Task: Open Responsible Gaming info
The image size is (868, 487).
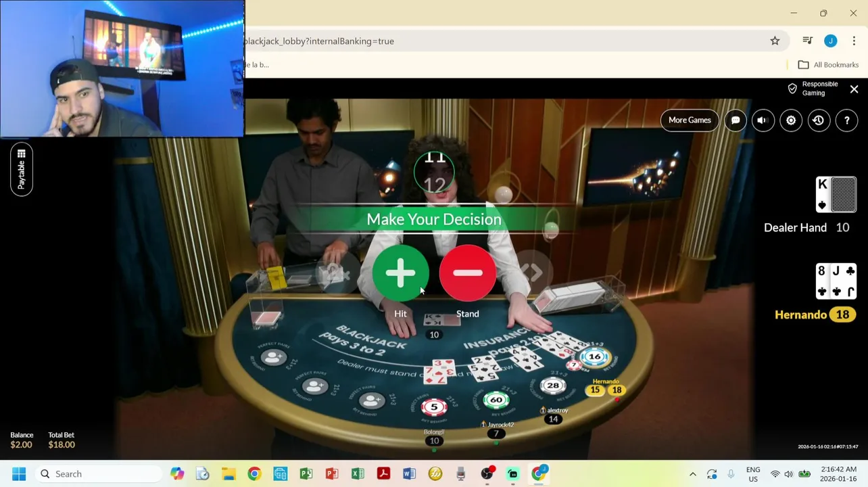Action: tap(813, 89)
